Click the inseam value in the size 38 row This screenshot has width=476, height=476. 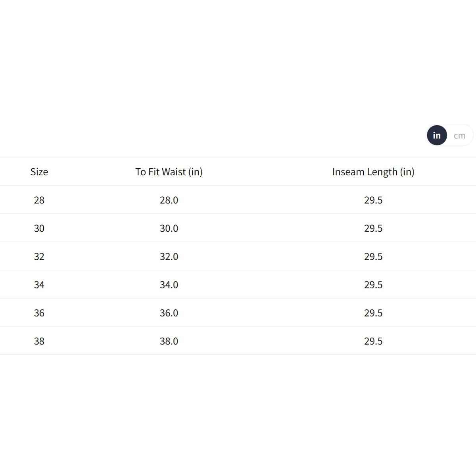pyautogui.click(x=373, y=341)
